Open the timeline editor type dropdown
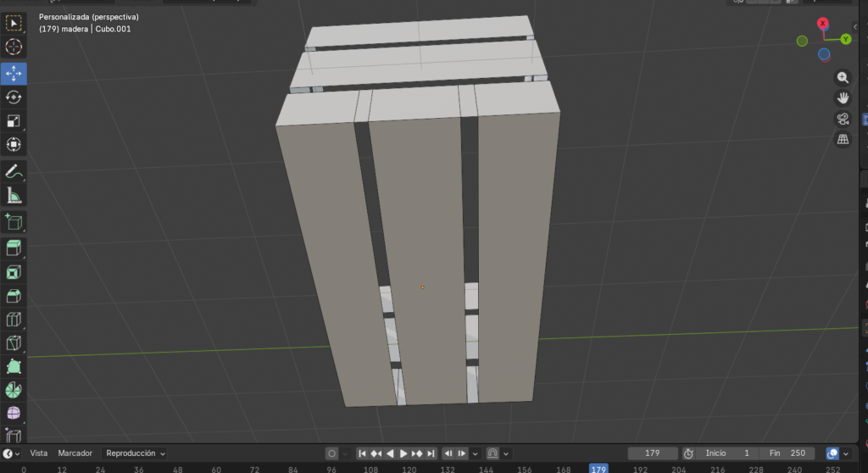The width and height of the screenshot is (868, 473). click(x=11, y=454)
